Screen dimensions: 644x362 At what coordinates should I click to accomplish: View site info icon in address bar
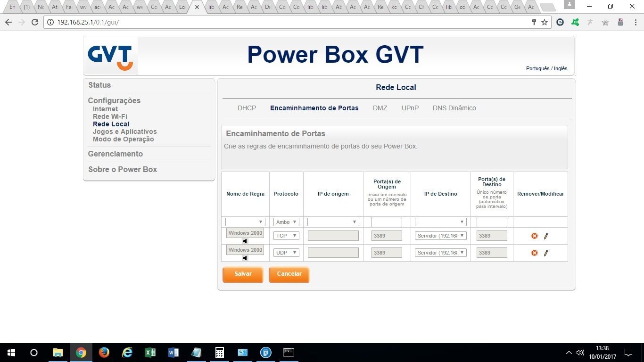pyautogui.click(x=50, y=22)
